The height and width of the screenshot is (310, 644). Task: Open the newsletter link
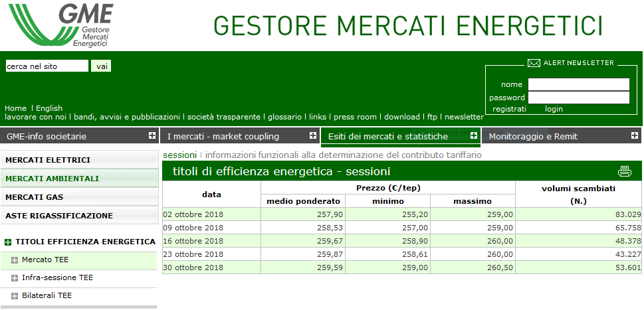click(464, 117)
